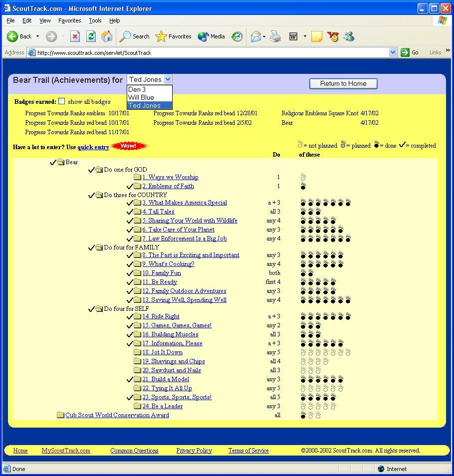Open the View menu
Screen dimensions: 454x476
(45, 20)
